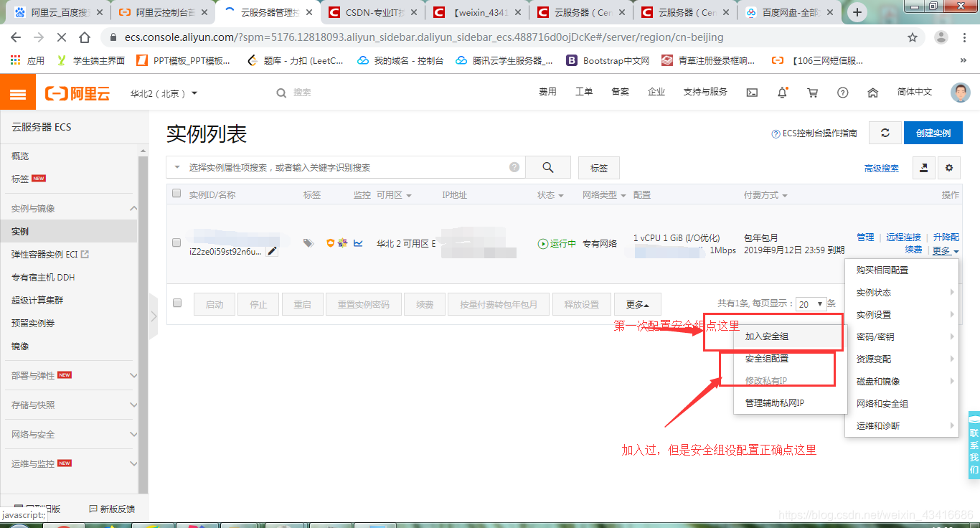Click the instance tag icon

pyautogui.click(x=308, y=243)
